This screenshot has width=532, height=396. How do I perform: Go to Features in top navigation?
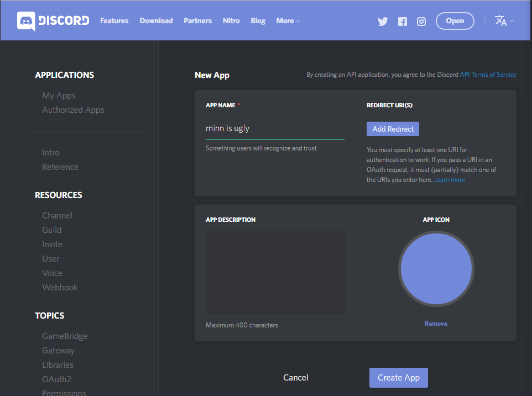114,21
